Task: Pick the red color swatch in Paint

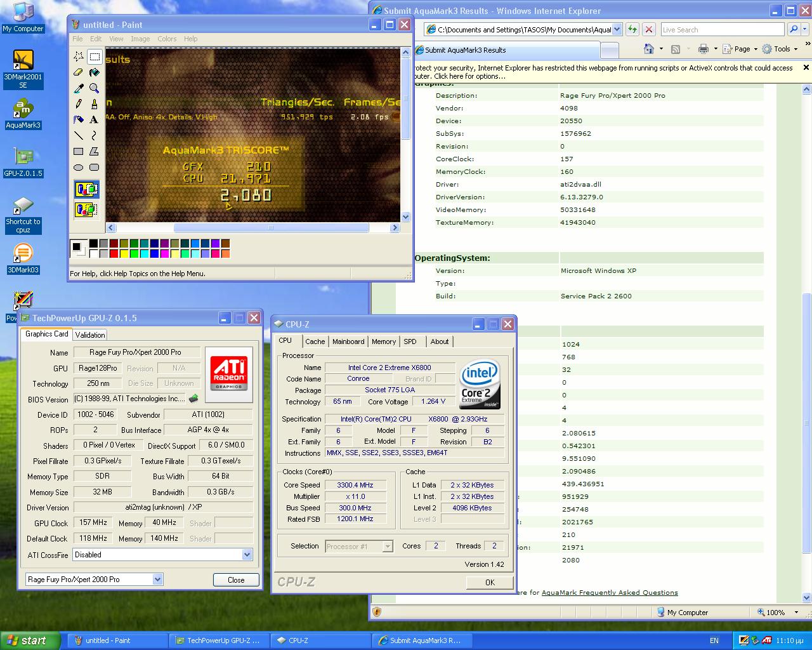Action: 114,254
